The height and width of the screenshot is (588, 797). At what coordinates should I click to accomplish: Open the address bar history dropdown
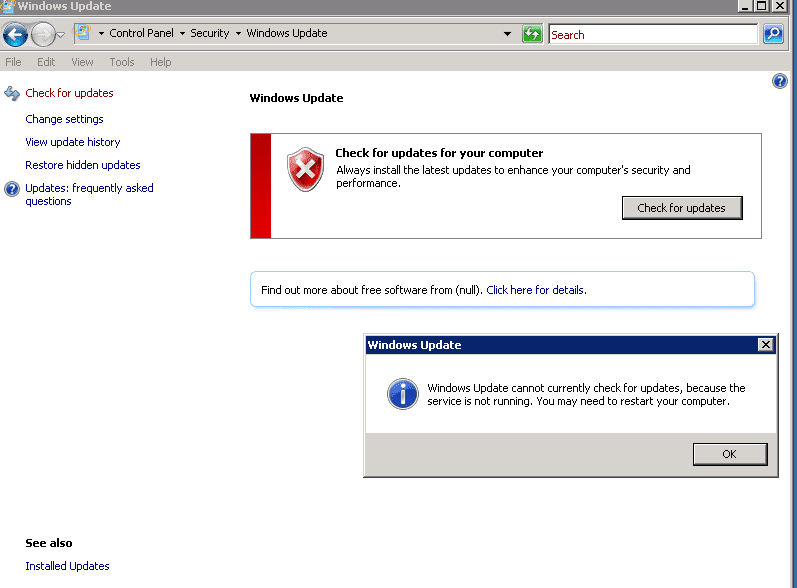(x=507, y=34)
